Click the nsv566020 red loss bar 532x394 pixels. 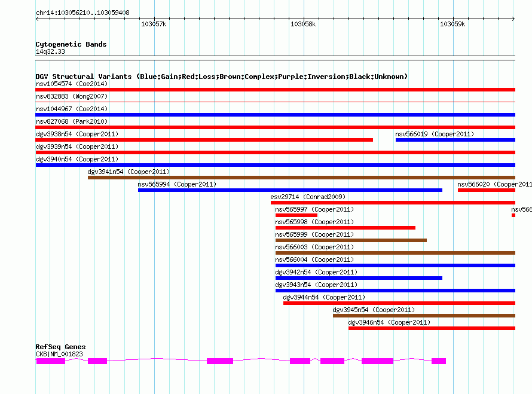(486, 190)
